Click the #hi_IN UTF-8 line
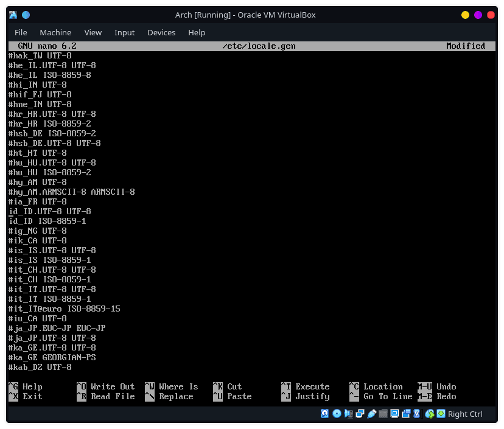The height and width of the screenshot is (429, 504). (x=38, y=85)
